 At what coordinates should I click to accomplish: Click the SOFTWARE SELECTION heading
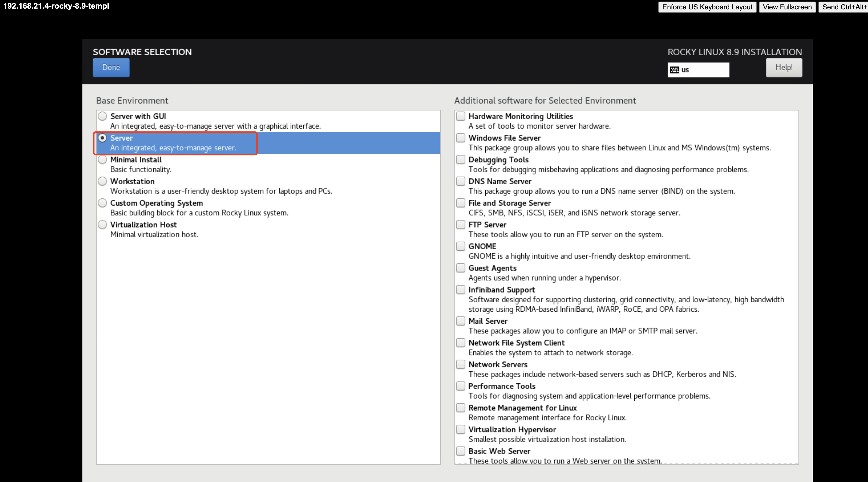tap(142, 52)
